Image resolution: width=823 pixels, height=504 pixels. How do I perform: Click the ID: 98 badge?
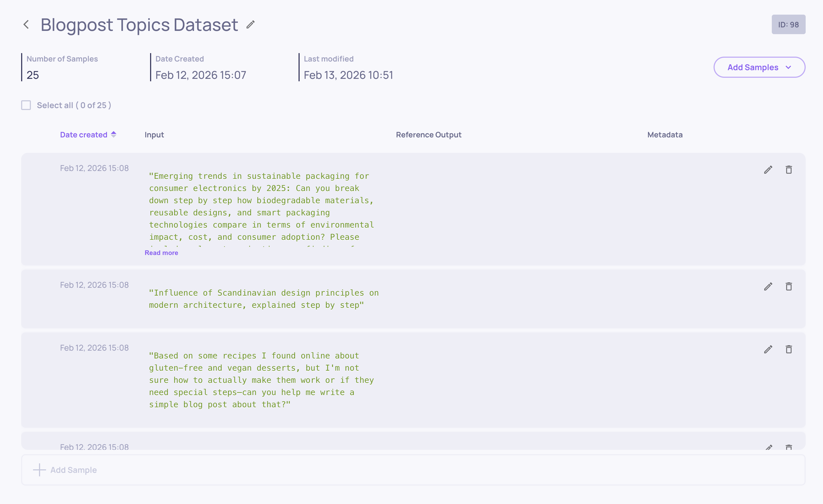tap(788, 24)
